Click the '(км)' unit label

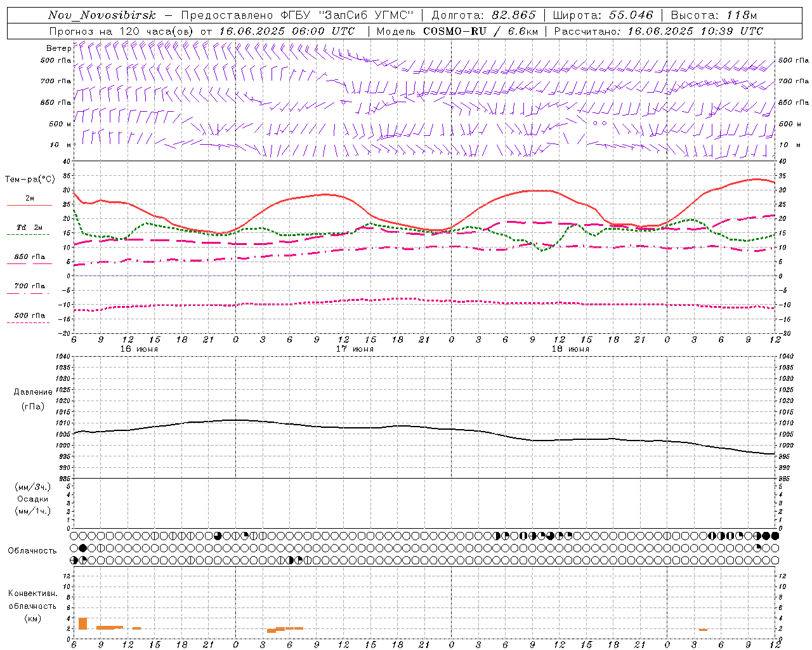pyautogui.click(x=32, y=618)
